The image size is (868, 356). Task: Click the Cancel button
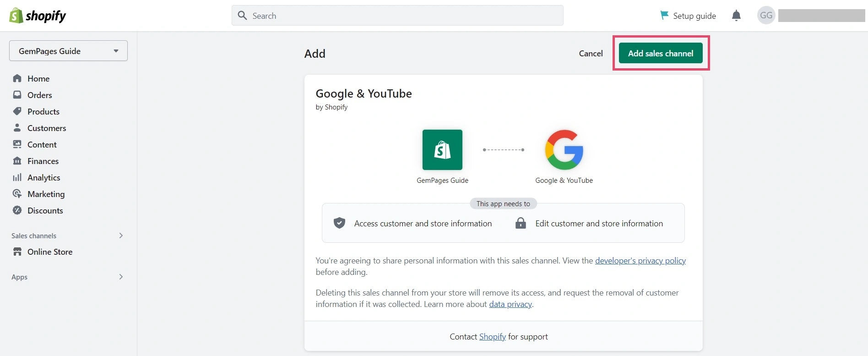click(x=591, y=53)
